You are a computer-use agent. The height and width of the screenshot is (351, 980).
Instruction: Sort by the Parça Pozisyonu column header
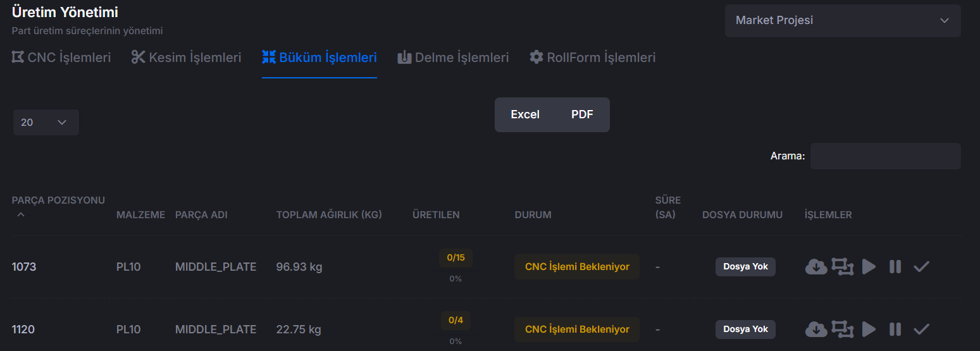[58, 201]
